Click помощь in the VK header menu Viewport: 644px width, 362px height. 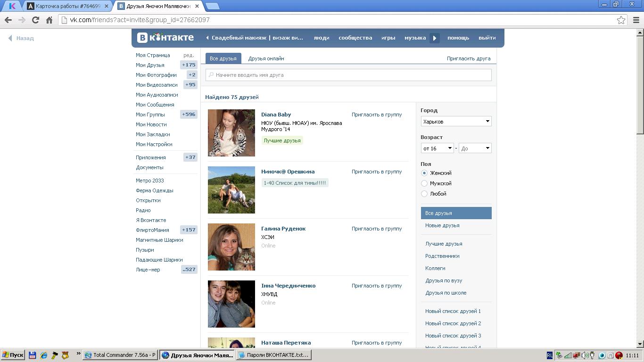pyautogui.click(x=458, y=38)
